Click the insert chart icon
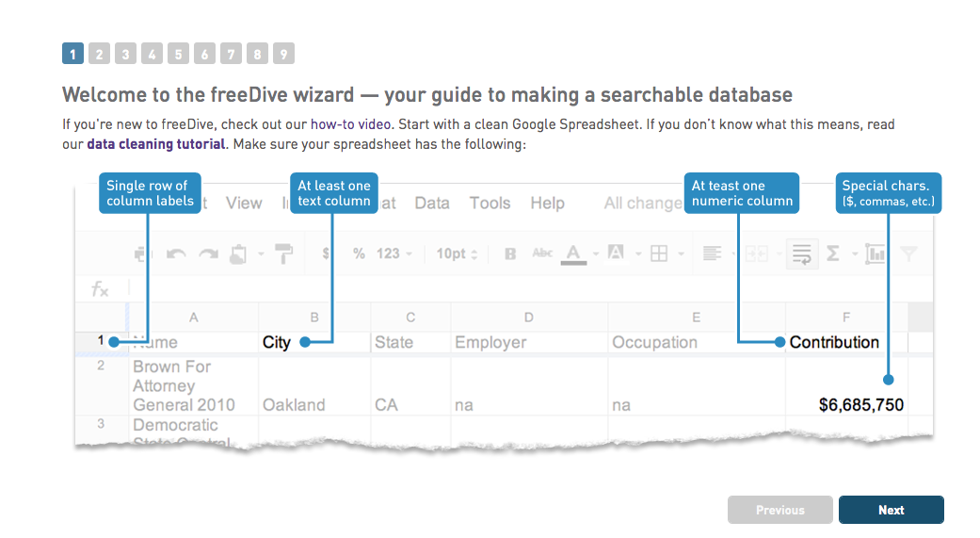This screenshot has height=538, width=980. [876, 253]
